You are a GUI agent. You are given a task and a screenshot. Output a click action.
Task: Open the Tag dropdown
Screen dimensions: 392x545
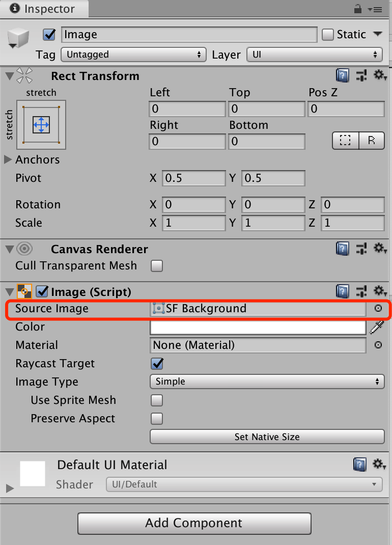[133, 54]
